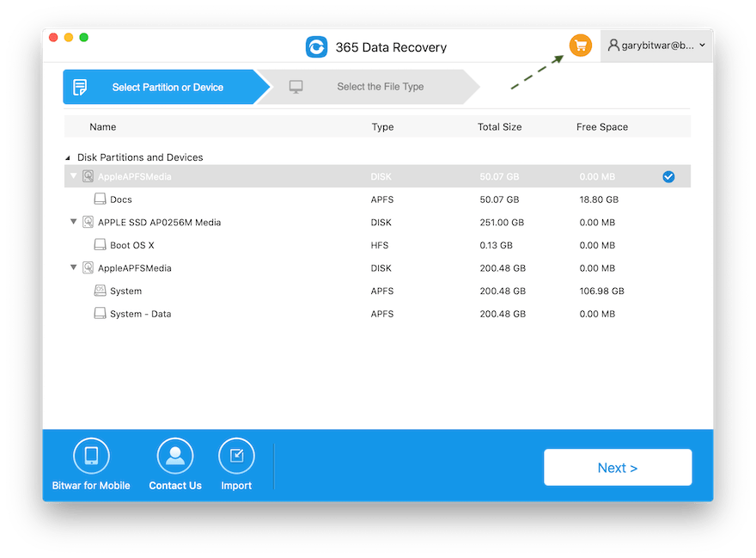Click the Contact Us label
The height and width of the screenshot is (558, 756).
(x=175, y=486)
